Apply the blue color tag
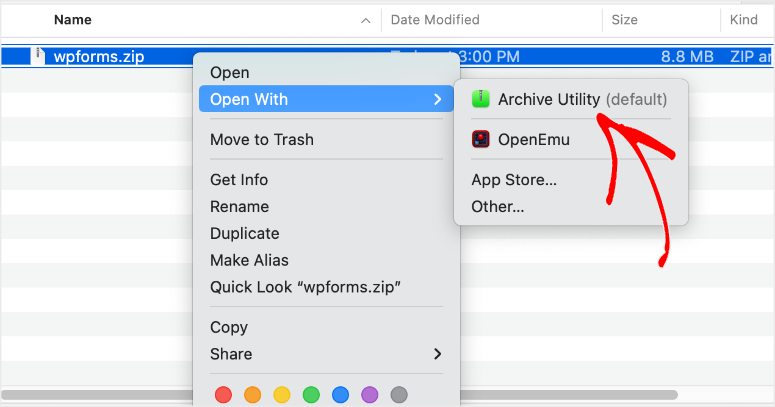Viewport: 775px width, 407px height. point(340,395)
